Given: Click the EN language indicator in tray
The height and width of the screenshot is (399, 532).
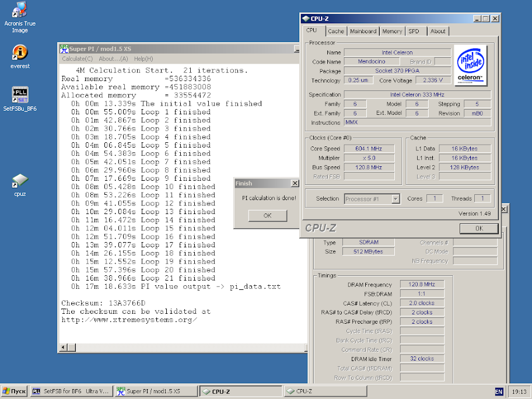Looking at the screenshot, I should coord(499,391).
